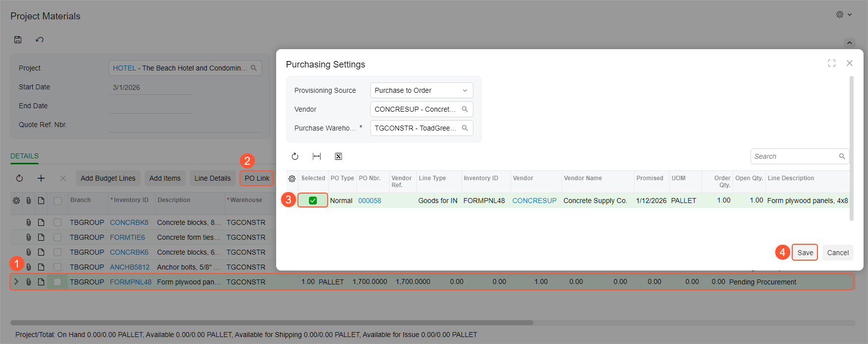Collapse the form with the up chevron

click(850, 43)
